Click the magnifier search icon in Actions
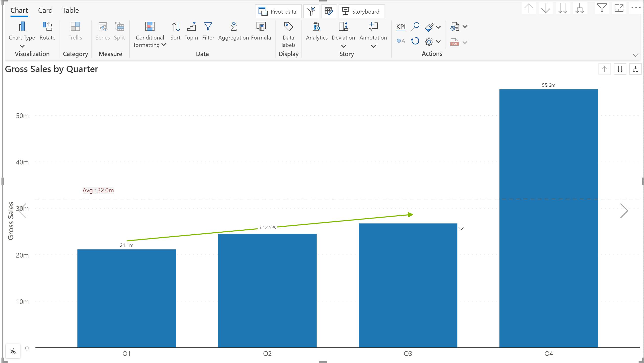Image resolution: width=644 pixels, height=363 pixels. 415,26
